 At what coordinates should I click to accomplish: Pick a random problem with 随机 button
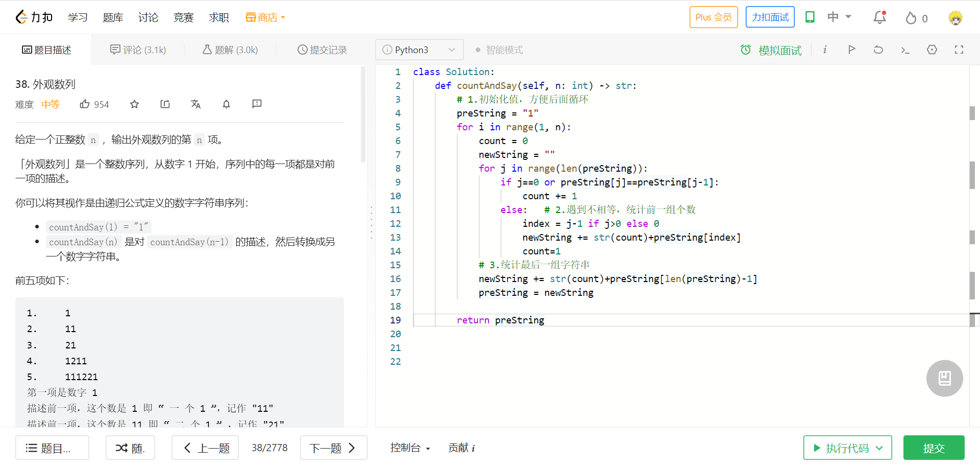coord(130,448)
